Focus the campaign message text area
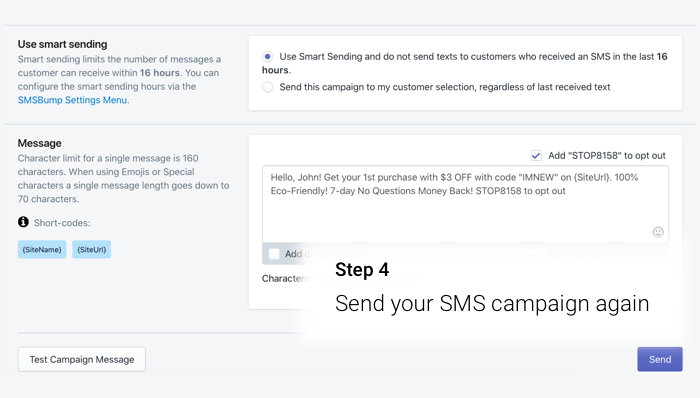 point(465,204)
